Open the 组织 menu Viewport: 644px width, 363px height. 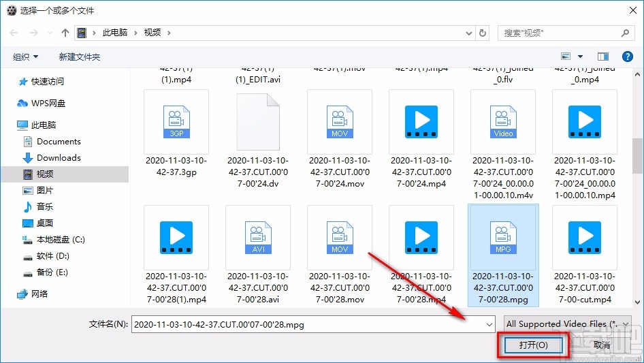(x=25, y=57)
